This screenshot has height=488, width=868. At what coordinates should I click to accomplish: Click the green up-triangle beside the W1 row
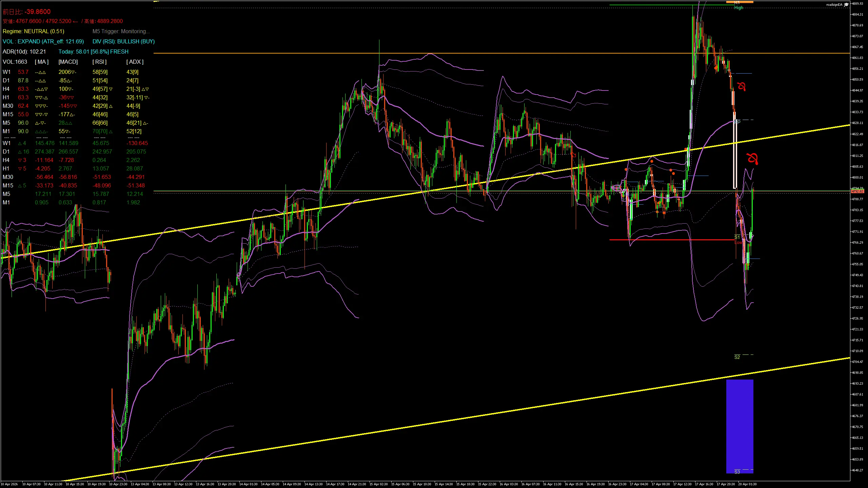coord(21,143)
